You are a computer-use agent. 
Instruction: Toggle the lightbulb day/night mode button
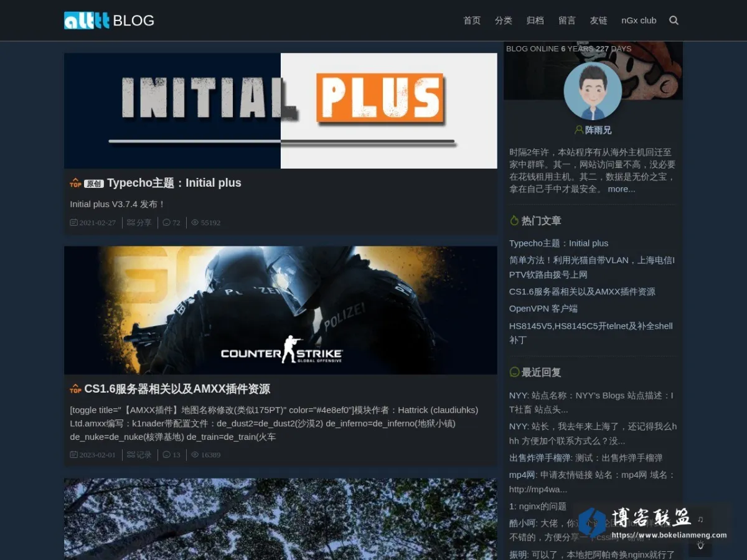[x=700, y=546]
